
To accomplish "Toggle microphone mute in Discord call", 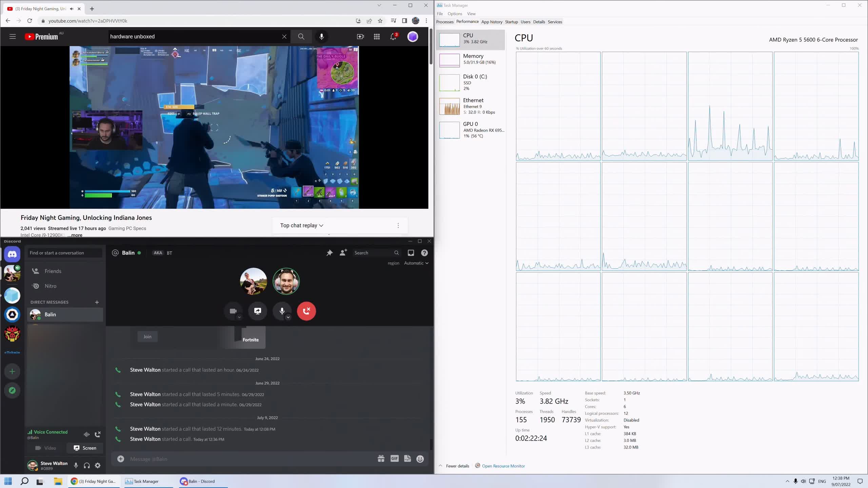I will point(281,311).
